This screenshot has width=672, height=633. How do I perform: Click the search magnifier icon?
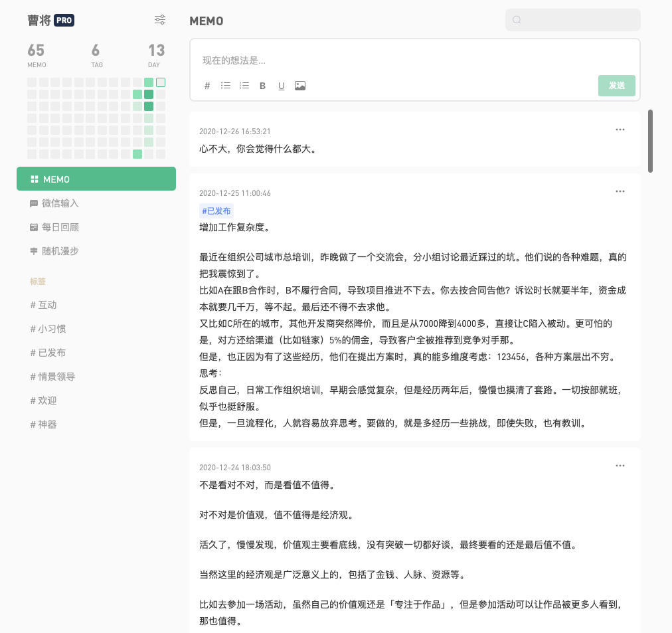pyautogui.click(x=517, y=20)
